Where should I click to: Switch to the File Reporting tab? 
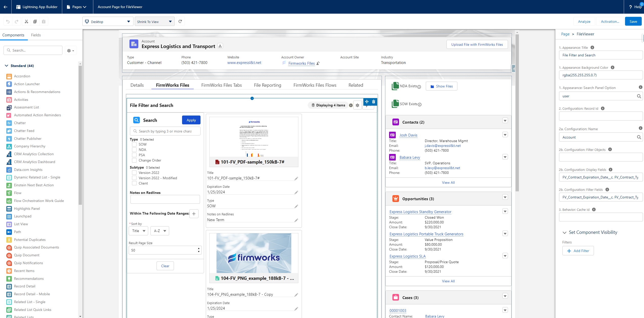click(x=268, y=85)
